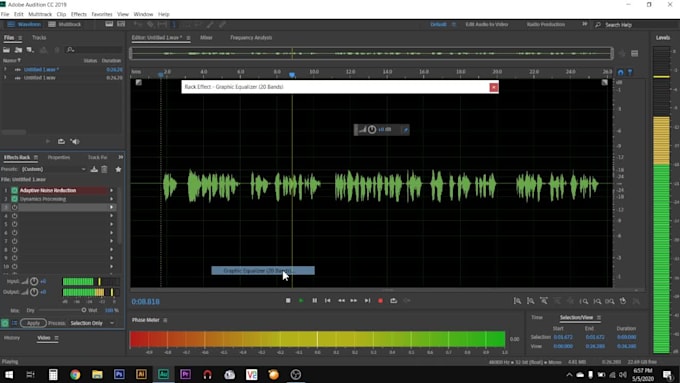
Task: Pause playback with the Pause button
Action: pos(314,301)
